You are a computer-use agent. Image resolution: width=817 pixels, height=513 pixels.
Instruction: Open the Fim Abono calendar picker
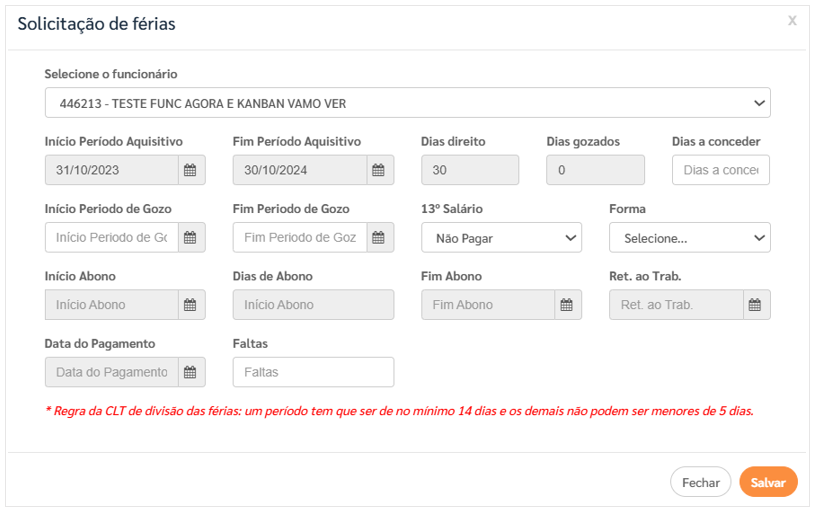567,305
